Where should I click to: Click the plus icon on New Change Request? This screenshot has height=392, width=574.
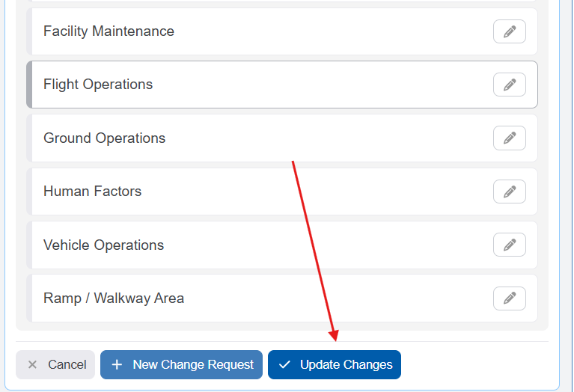117,365
